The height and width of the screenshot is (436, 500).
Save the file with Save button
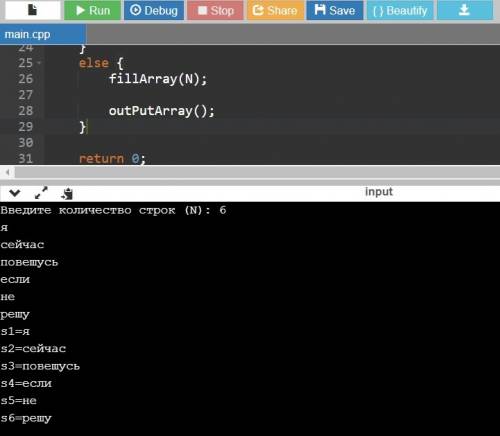[x=335, y=10]
